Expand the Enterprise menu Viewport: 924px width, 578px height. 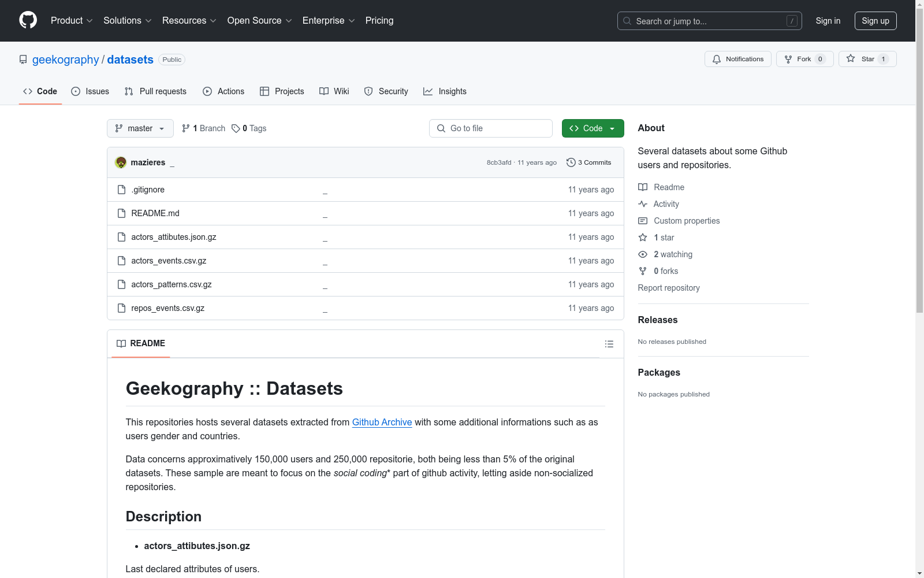pos(329,20)
